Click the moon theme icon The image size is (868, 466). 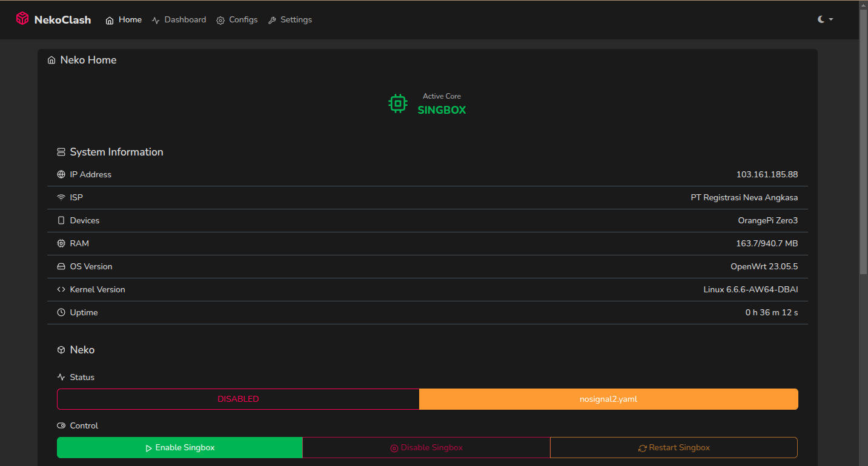(x=821, y=19)
